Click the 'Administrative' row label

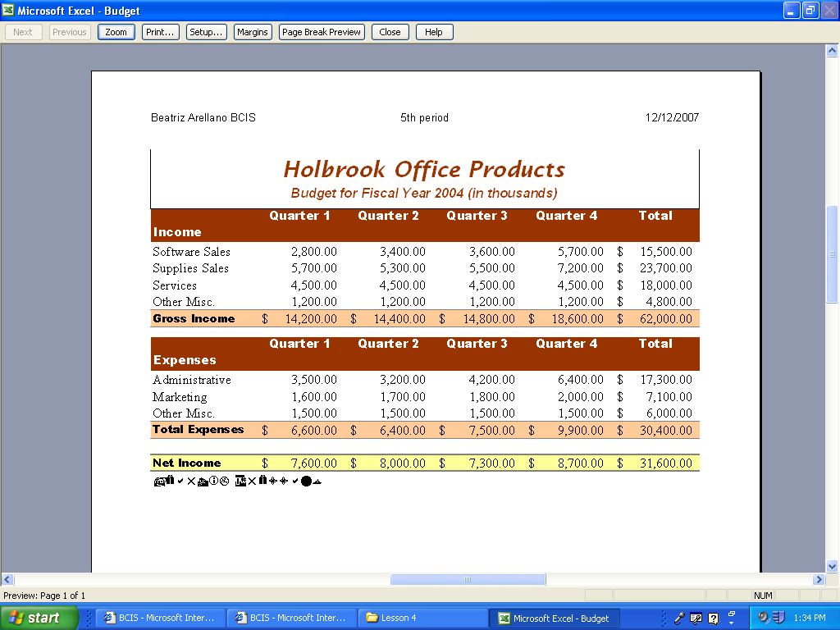coord(192,380)
